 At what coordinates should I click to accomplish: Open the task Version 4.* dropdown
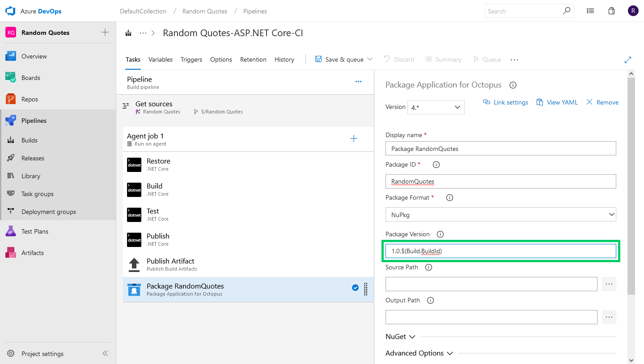pos(436,107)
